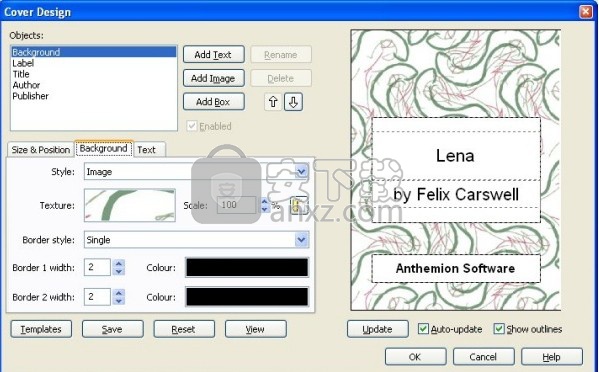Decrease Border 2 width with down arrow

tap(119, 301)
